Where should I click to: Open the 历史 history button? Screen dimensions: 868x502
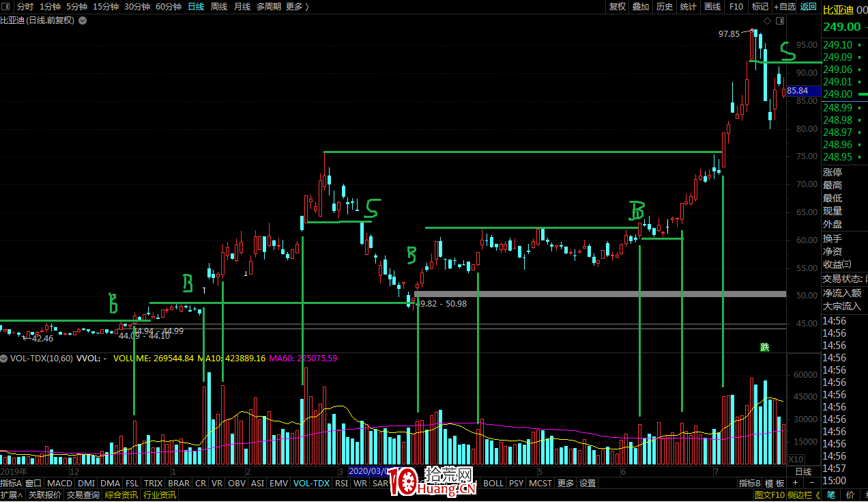tap(665, 6)
